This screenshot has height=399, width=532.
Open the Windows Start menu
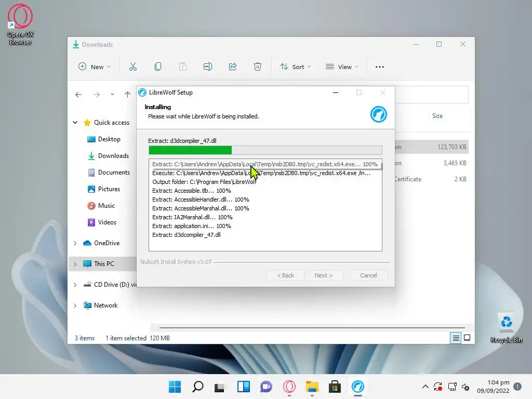point(175,387)
